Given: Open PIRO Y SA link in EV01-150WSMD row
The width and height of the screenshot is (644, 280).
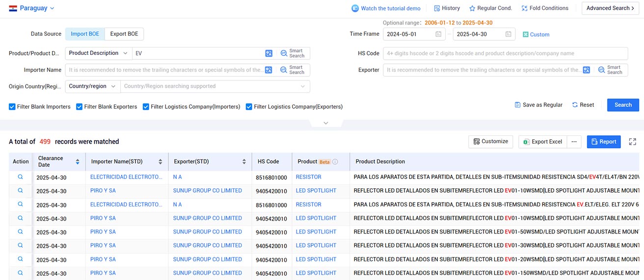Looking at the screenshot, I should pos(103,273).
